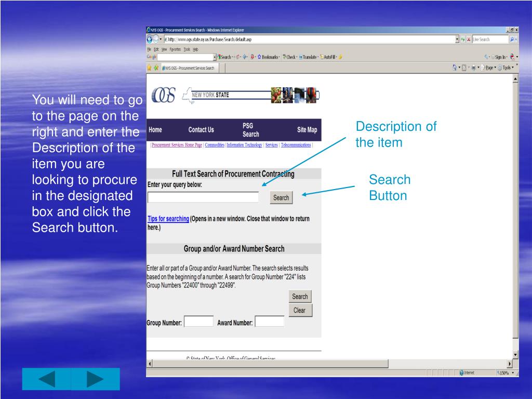Open Google toolbar Bookmarks
Viewport: 532px width, 399px height.
tap(268, 57)
